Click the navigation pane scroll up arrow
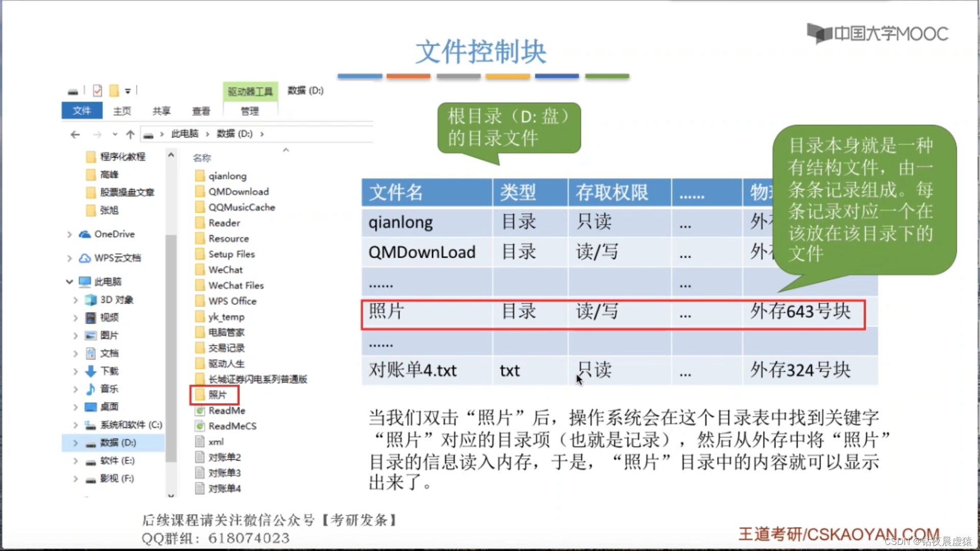Image resolution: width=980 pixels, height=551 pixels. coord(171,155)
